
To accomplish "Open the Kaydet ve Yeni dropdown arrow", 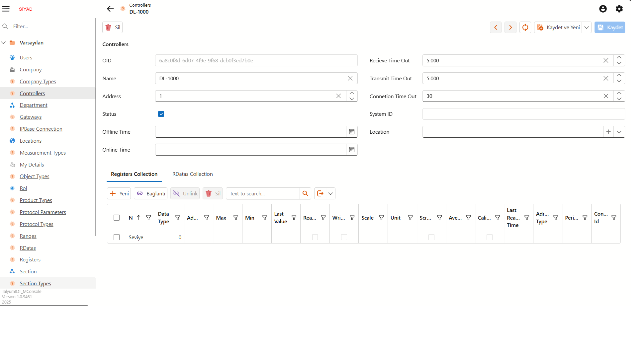I will point(587,28).
